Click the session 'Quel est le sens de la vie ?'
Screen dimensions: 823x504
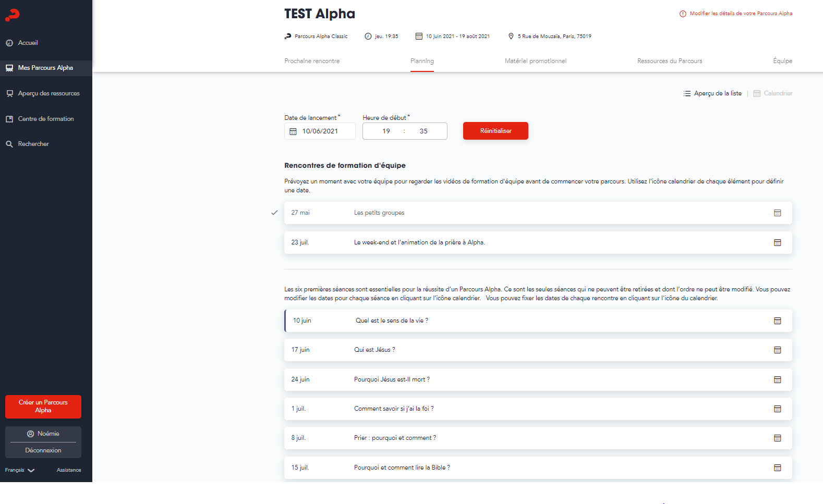pyautogui.click(x=392, y=321)
